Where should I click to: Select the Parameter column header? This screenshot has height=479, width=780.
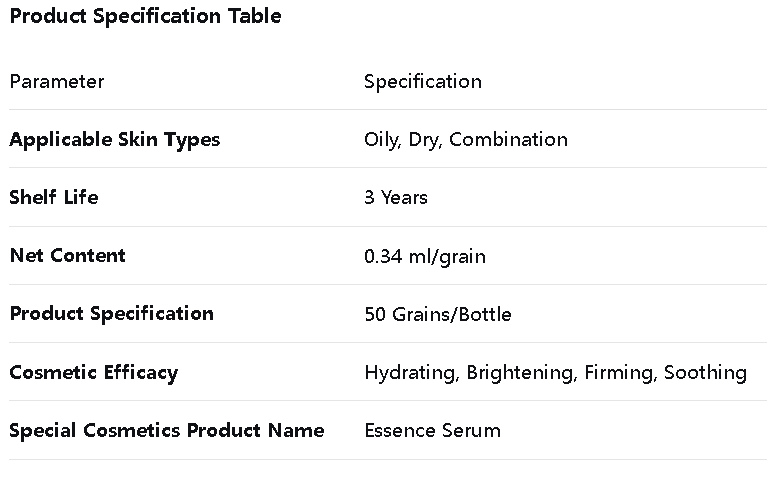(x=56, y=82)
